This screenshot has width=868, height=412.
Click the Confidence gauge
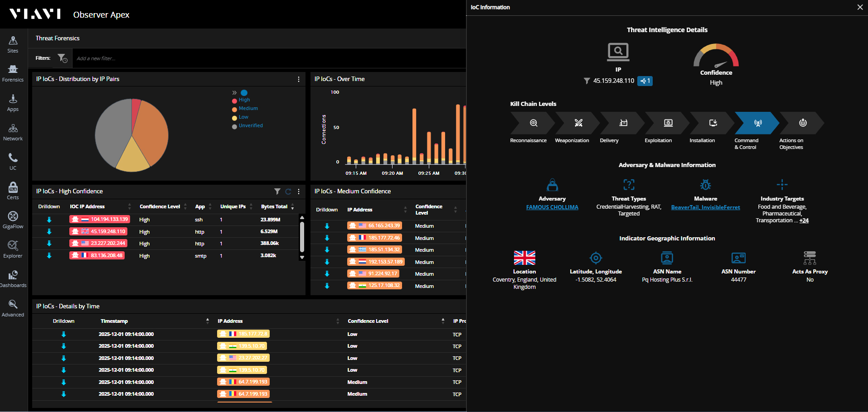point(716,56)
